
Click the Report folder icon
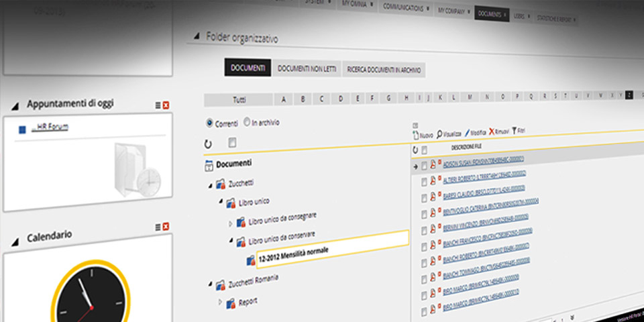pyautogui.click(x=231, y=304)
